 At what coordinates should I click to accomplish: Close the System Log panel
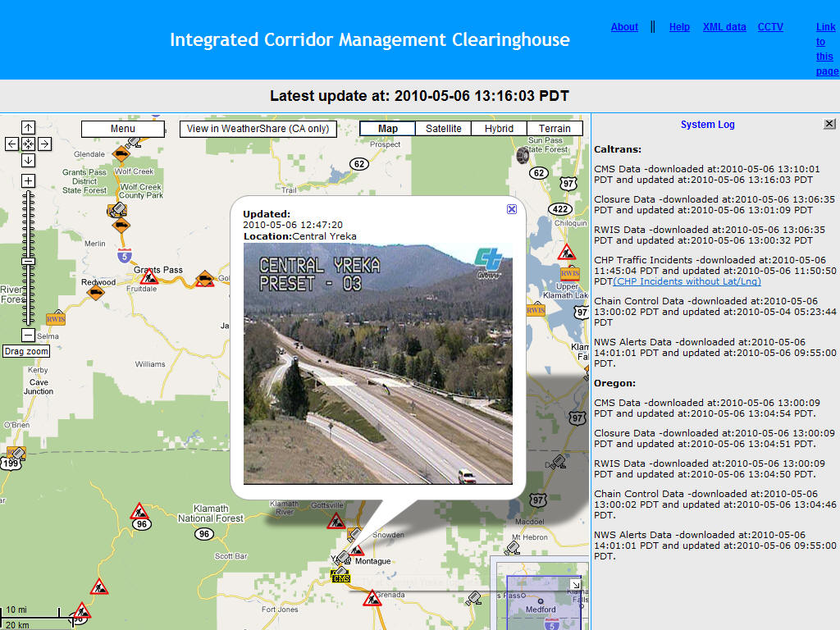click(829, 124)
